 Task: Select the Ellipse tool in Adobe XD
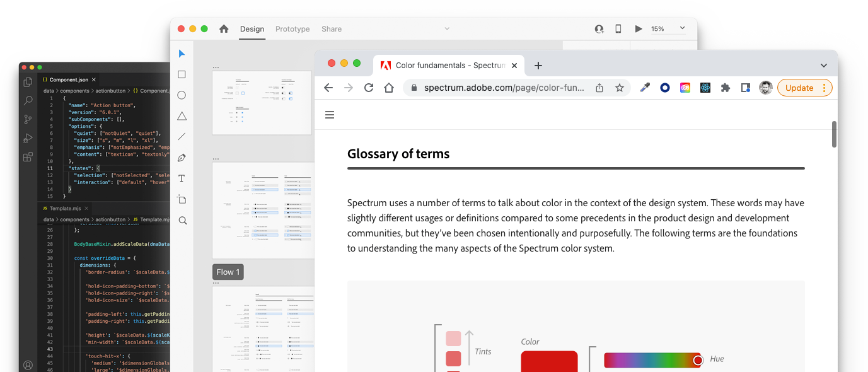pyautogui.click(x=182, y=95)
